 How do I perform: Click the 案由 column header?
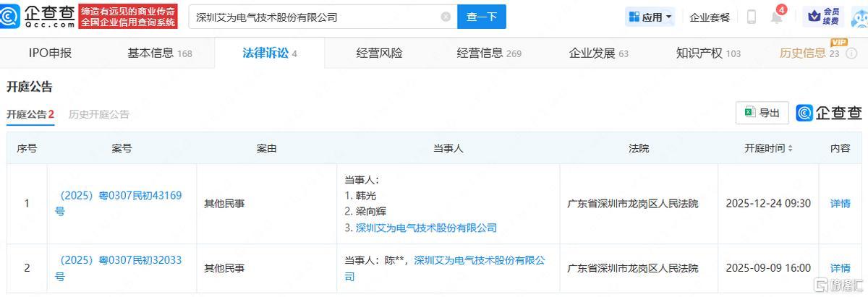(266, 148)
